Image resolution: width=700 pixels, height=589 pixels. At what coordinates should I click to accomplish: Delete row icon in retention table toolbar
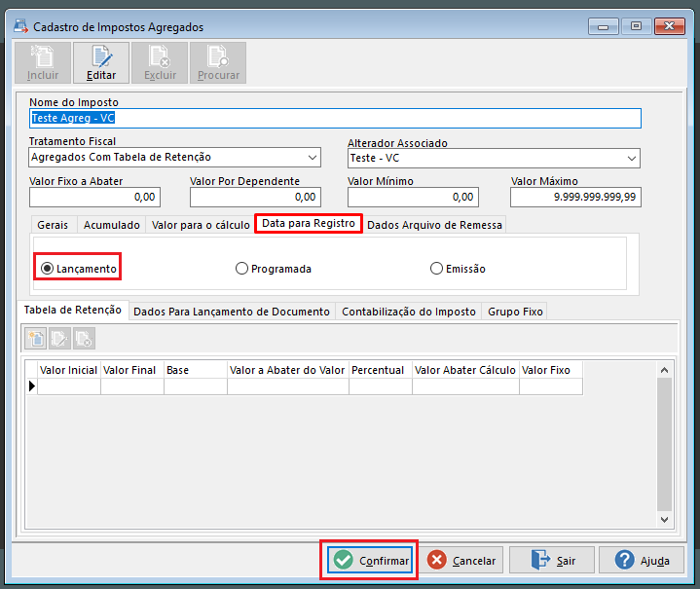[84, 339]
